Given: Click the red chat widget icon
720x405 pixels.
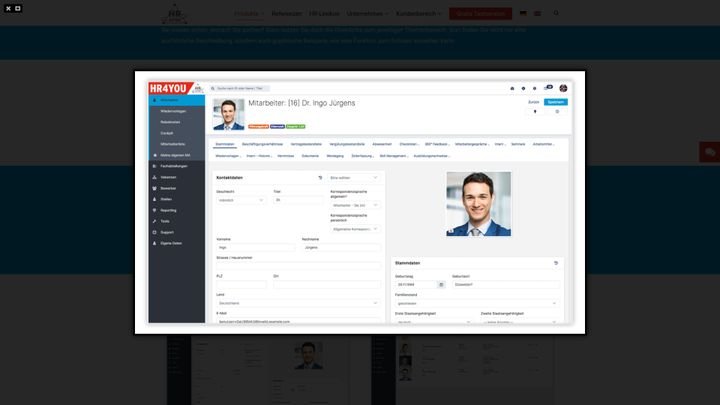Looking at the screenshot, I should 709,152.
